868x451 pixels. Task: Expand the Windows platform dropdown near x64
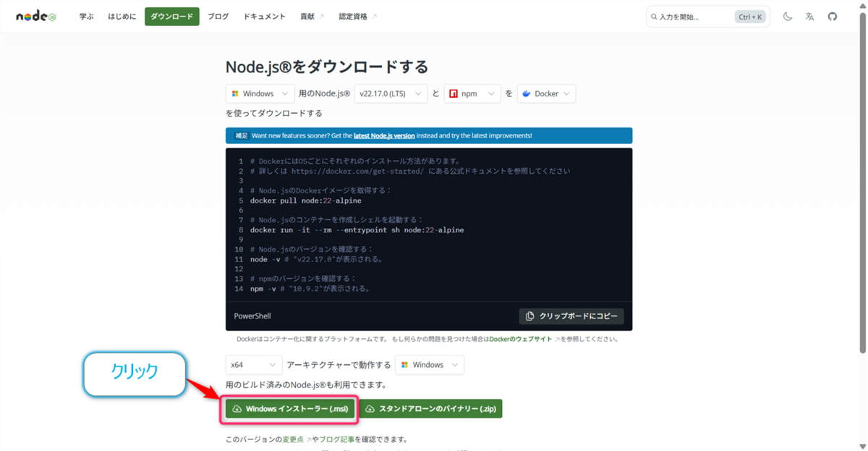click(430, 365)
